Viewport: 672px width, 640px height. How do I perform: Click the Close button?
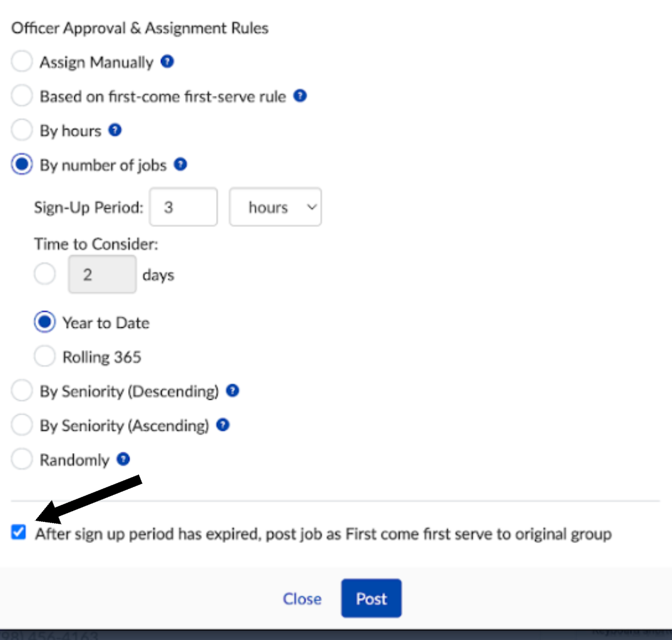302,598
